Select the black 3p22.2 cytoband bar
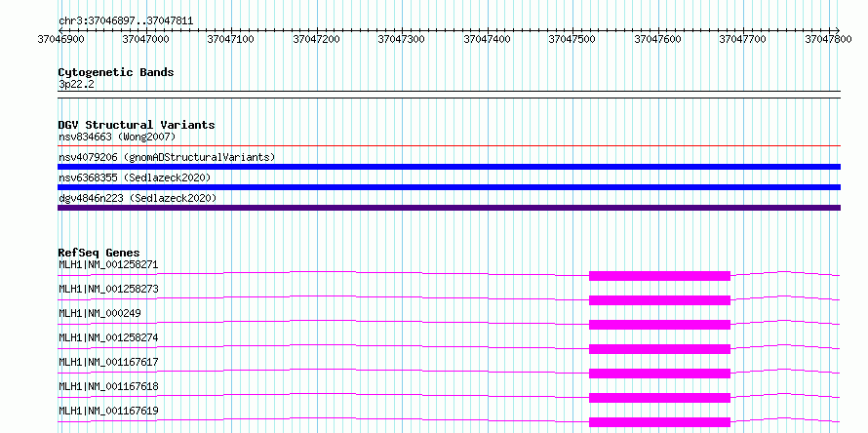This screenshot has height=433, width=868. pos(449,95)
